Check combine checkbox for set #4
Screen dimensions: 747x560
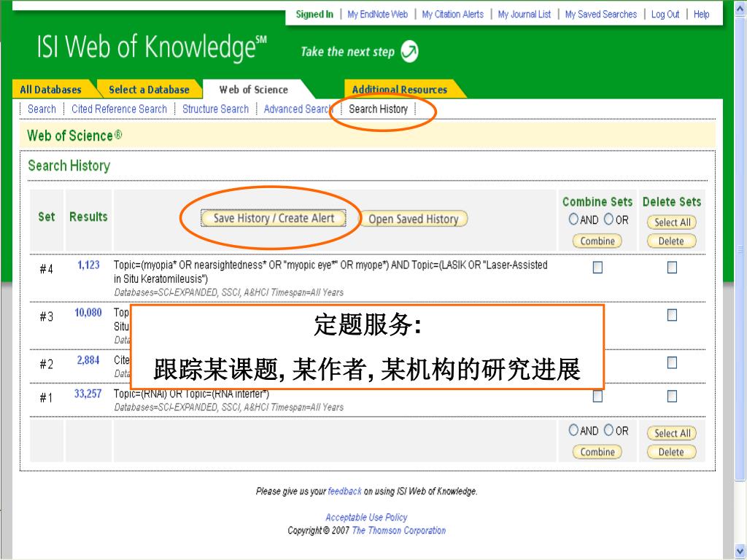coord(597,268)
